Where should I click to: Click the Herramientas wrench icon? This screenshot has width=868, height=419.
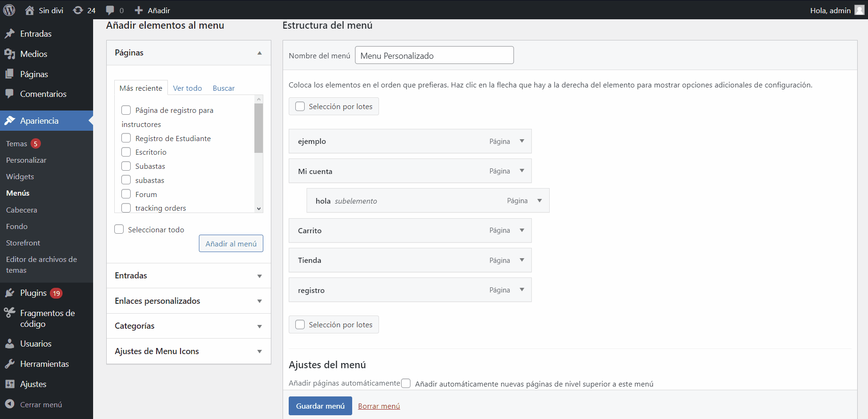pos(10,364)
